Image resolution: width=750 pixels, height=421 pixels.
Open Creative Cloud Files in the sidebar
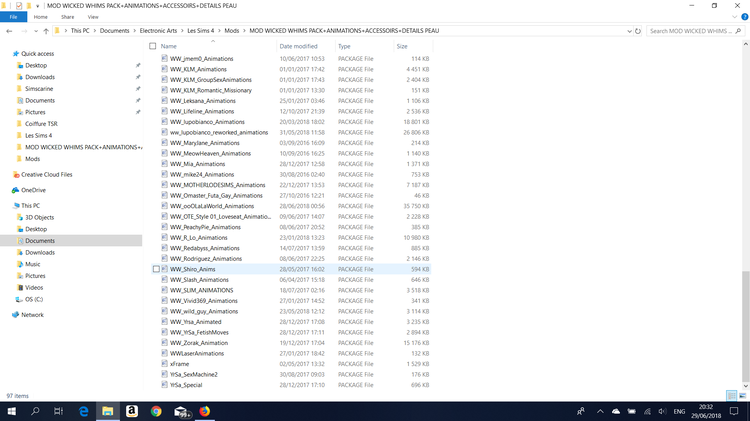point(46,175)
